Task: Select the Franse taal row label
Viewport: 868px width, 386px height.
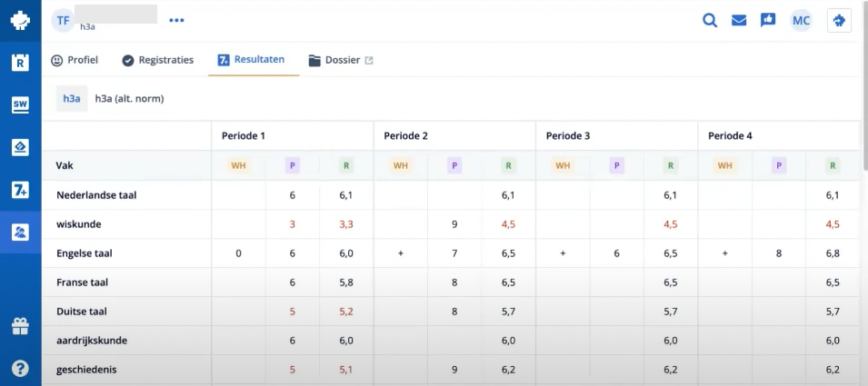Action: coord(82,282)
